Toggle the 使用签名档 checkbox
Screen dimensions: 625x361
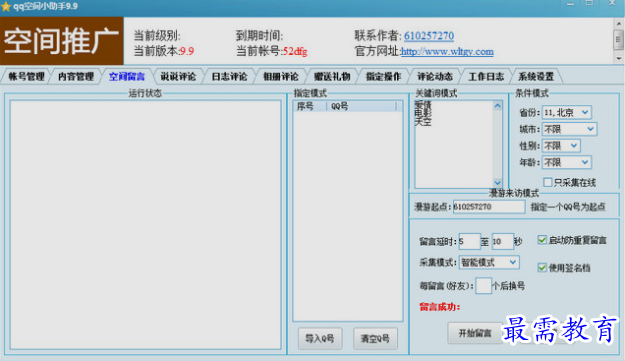[542, 267]
